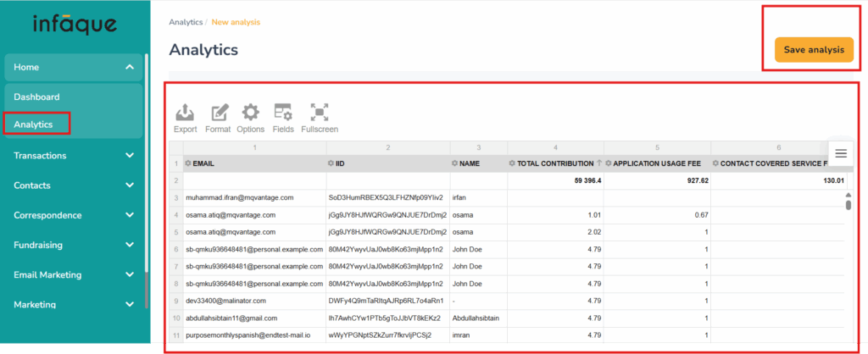Viewport: 868px width, 354px height.
Task: Click the gear icon in NAME column header
Action: (x=455, y=163)
